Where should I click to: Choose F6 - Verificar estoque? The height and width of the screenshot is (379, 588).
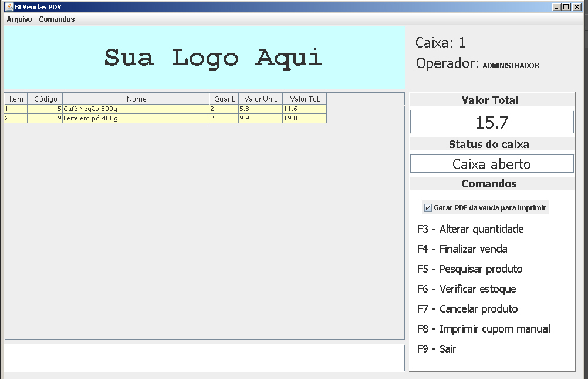point(467,289)
